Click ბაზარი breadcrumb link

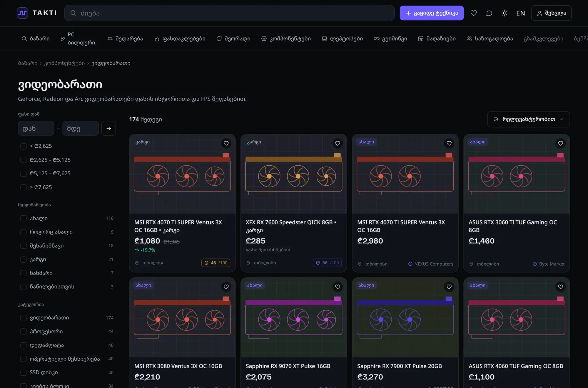(28, 63)
